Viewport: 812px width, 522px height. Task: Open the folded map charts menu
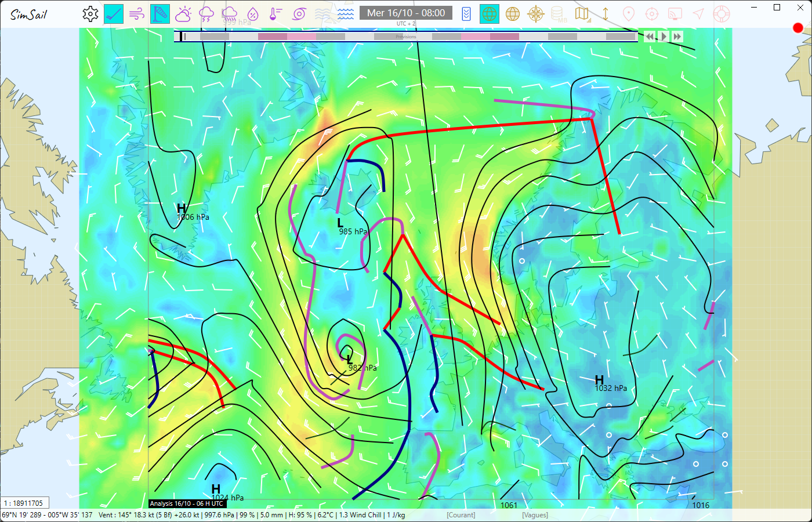[582, 14]
